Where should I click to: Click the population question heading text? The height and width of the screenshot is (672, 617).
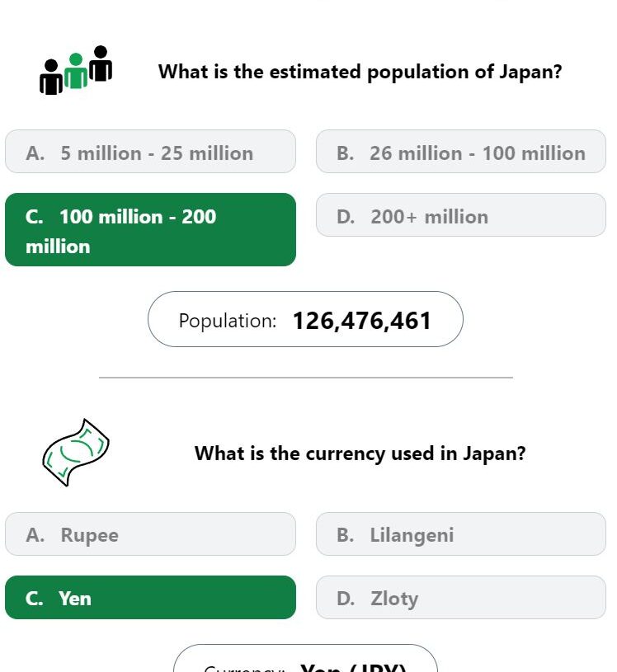360,72
